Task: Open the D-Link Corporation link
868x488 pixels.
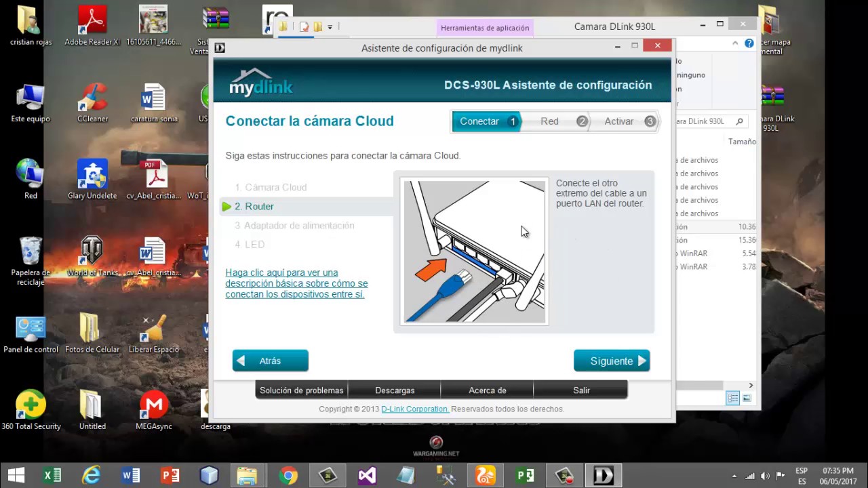Action: [415, 409]
